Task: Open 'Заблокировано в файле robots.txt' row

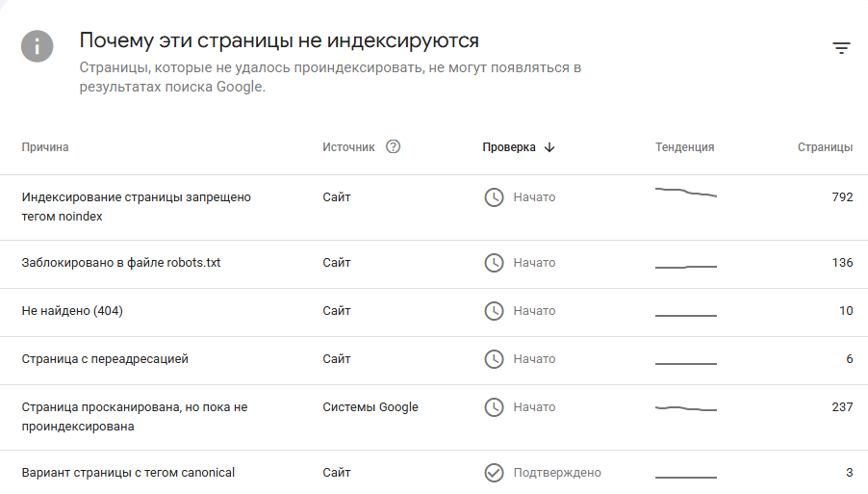Action: 434,264
